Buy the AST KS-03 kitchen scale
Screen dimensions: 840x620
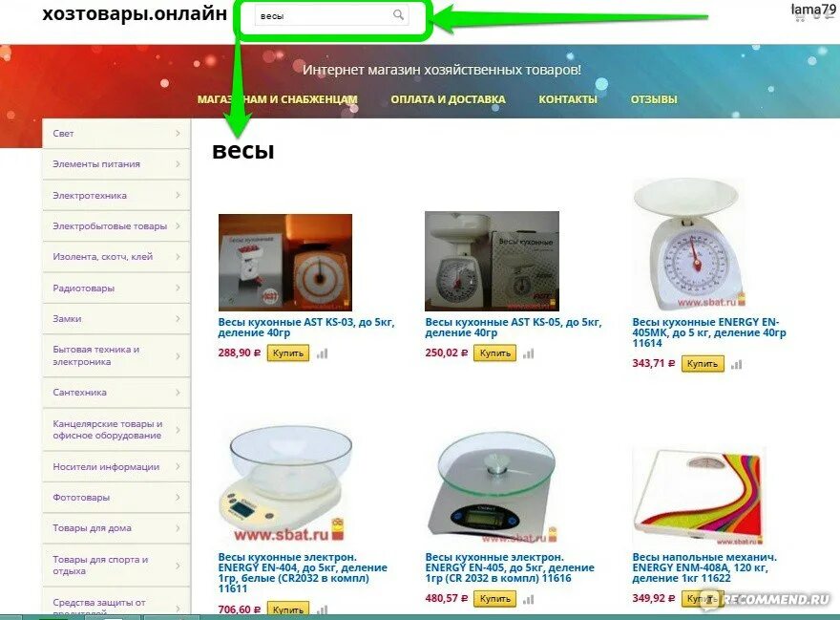coord(288,353)
